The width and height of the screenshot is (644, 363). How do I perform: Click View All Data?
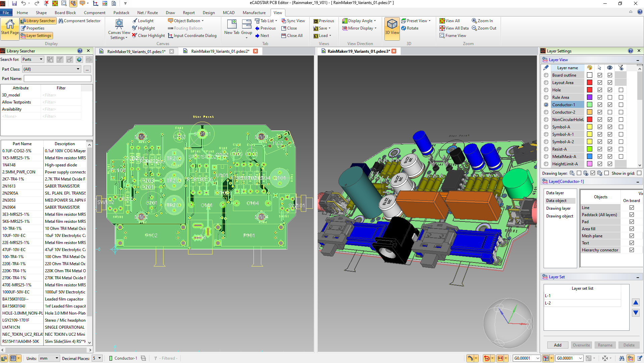pos(454,28)
